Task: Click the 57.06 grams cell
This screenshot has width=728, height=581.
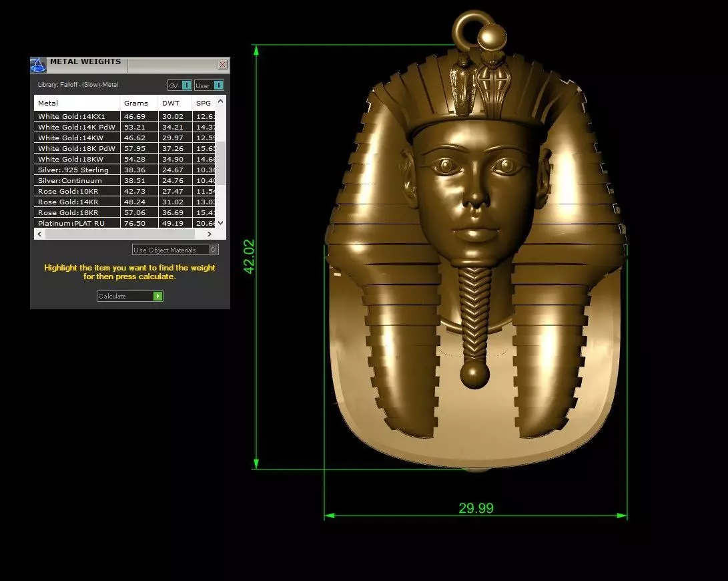Action: click(x=139, y=212)
